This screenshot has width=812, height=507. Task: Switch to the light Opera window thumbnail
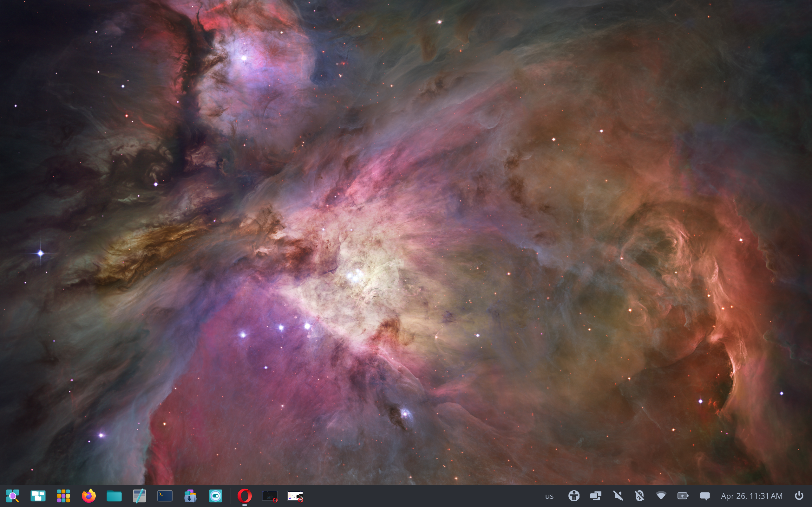point(295,496)
